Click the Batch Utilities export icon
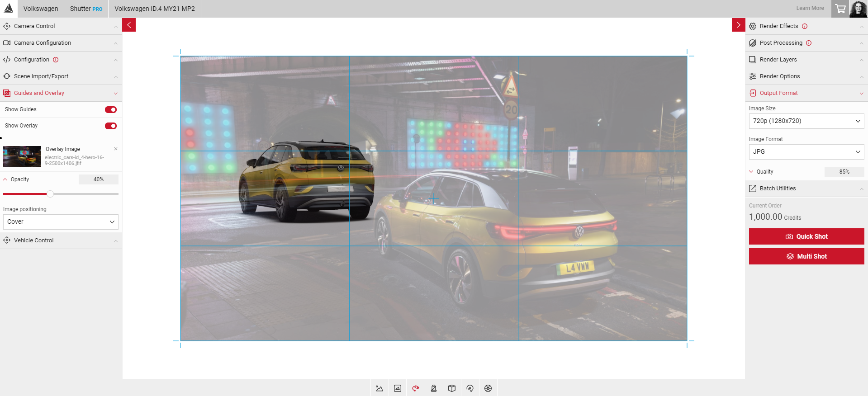The image size is (868, 396). click(753, 189)
